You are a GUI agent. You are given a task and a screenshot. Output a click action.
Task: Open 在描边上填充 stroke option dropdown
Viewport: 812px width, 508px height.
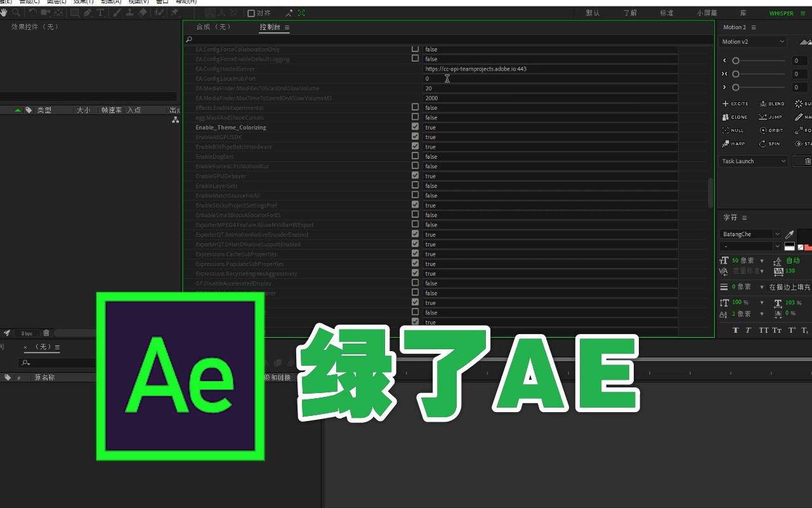coord(790,287)
